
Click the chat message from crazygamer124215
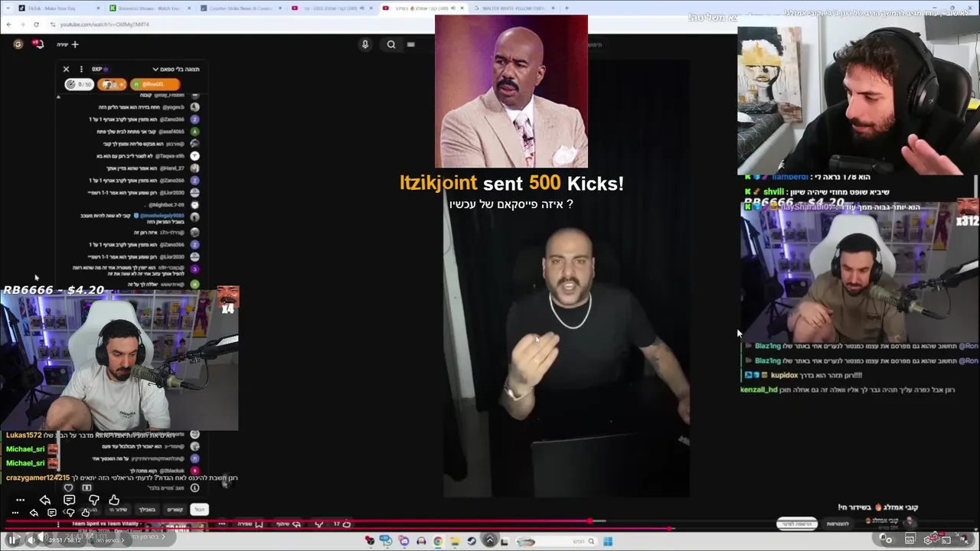pyautogui.click(x=122, y=478)
